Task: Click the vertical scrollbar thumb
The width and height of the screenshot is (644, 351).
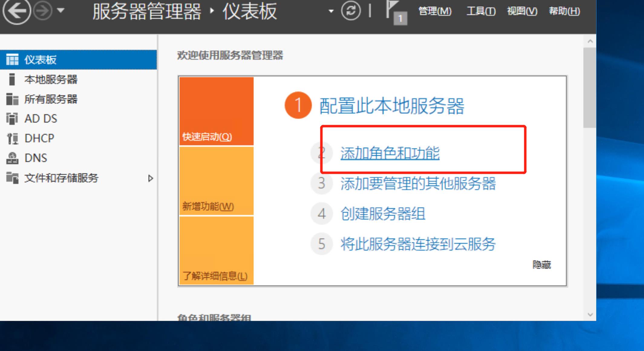Action: (x=590, y=87)
